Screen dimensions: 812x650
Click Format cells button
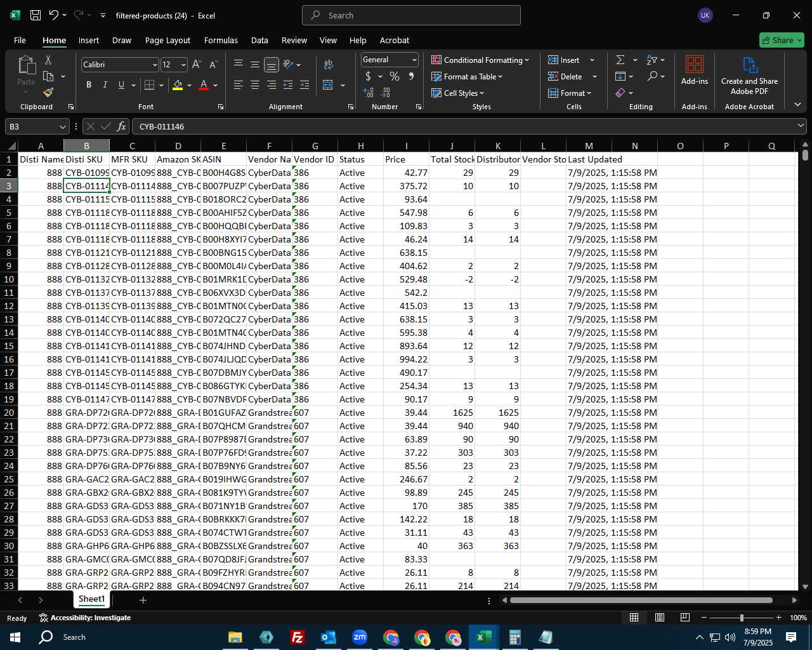[570, 93]
